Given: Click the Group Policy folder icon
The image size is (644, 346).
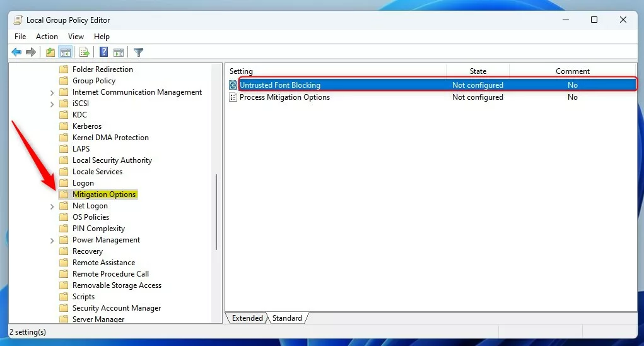Looking at the screenshot, I should 64,81.
